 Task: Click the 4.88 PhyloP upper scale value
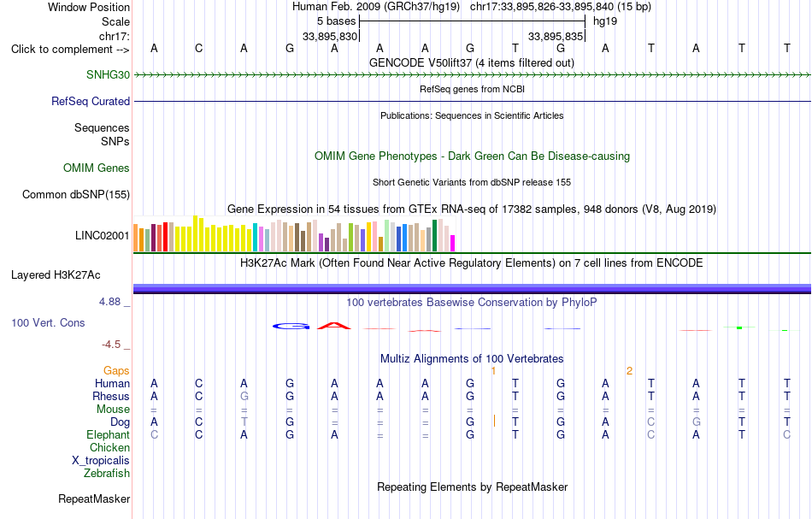coord(109,302)
